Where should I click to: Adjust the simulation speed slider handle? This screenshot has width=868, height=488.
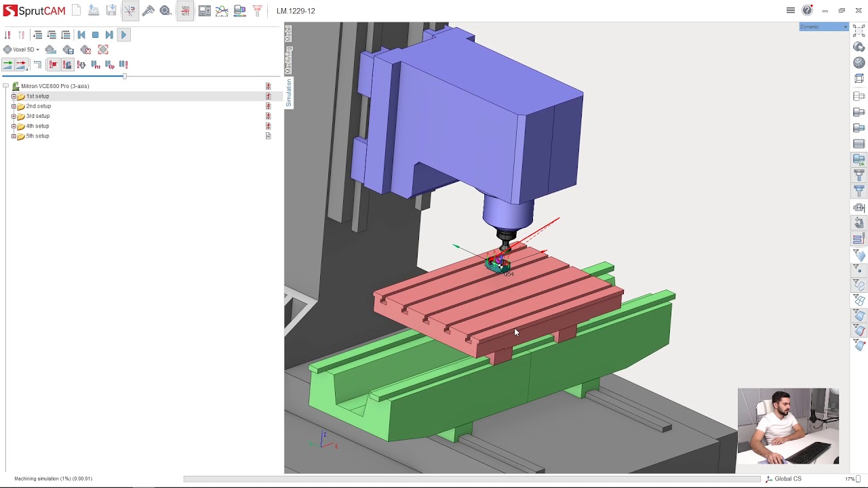pyautogui.click(x=124, y=76)
